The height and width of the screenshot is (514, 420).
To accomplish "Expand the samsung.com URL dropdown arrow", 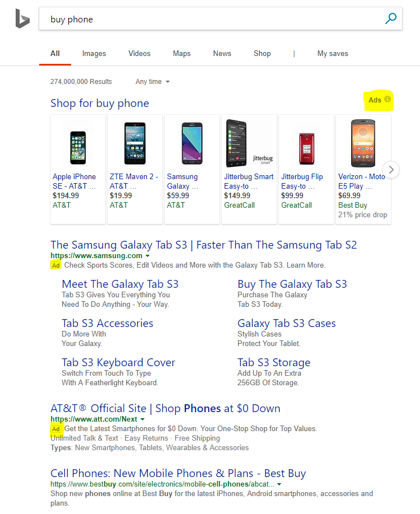I will coord(147,256).
